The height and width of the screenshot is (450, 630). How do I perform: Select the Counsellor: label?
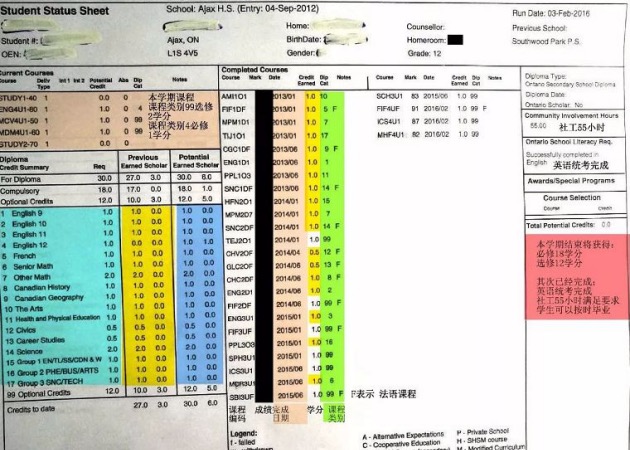[x=425, y=27]
